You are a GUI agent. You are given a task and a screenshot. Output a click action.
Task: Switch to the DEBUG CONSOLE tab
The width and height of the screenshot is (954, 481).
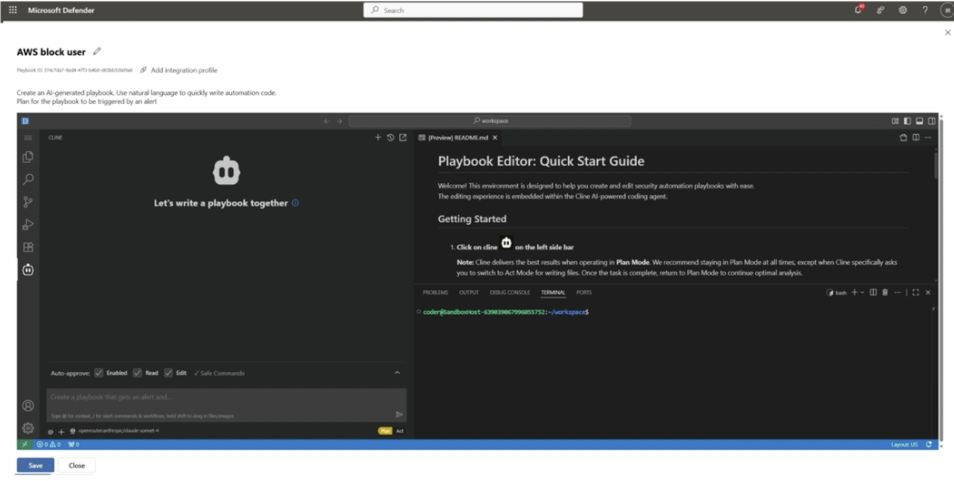[x=510, y=292]
